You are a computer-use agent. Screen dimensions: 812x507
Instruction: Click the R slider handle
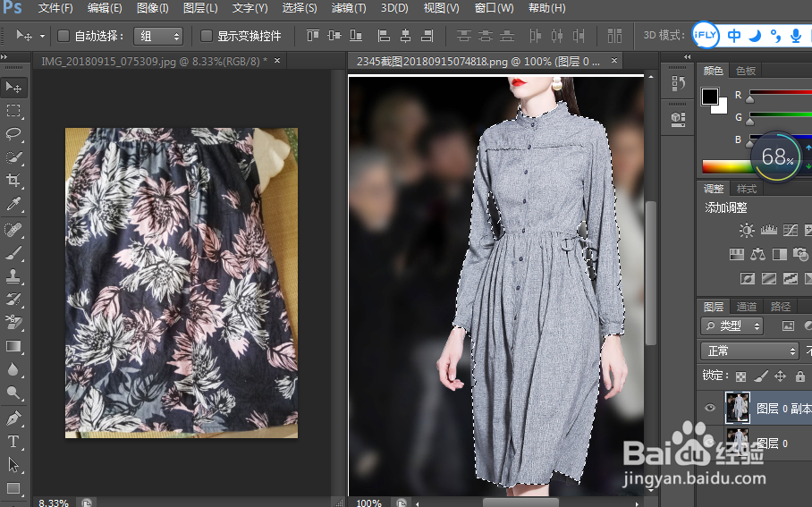tap(750, 99)
